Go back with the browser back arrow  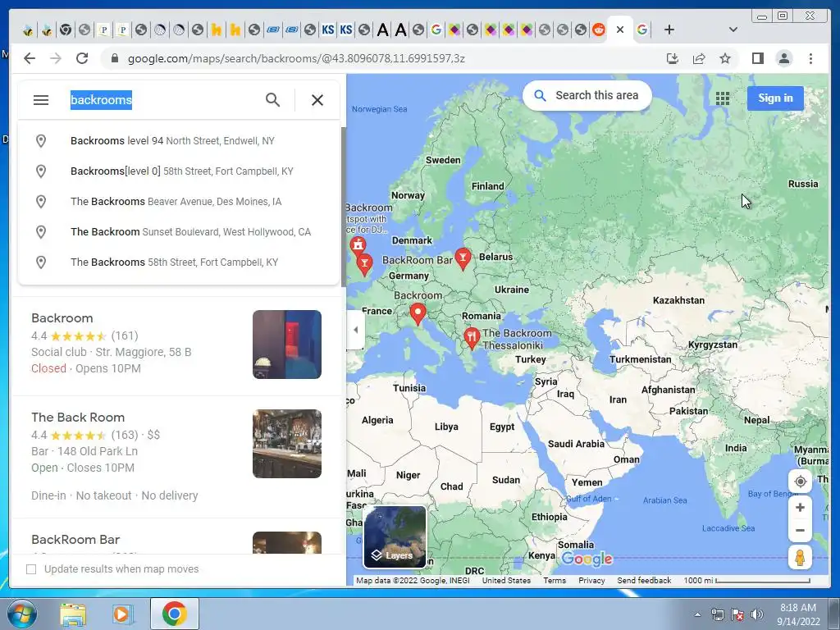[x=30, y=58]
